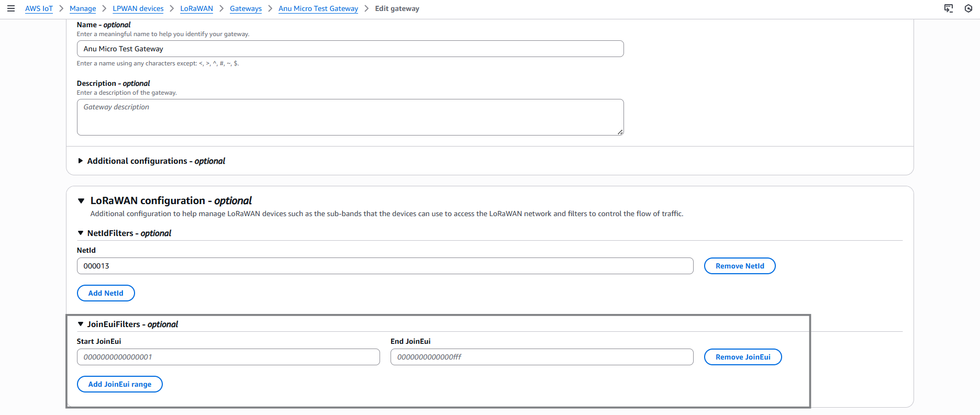Click the Add JoinEui range button
The image size is (980, 415).
[x=119, y=384]
